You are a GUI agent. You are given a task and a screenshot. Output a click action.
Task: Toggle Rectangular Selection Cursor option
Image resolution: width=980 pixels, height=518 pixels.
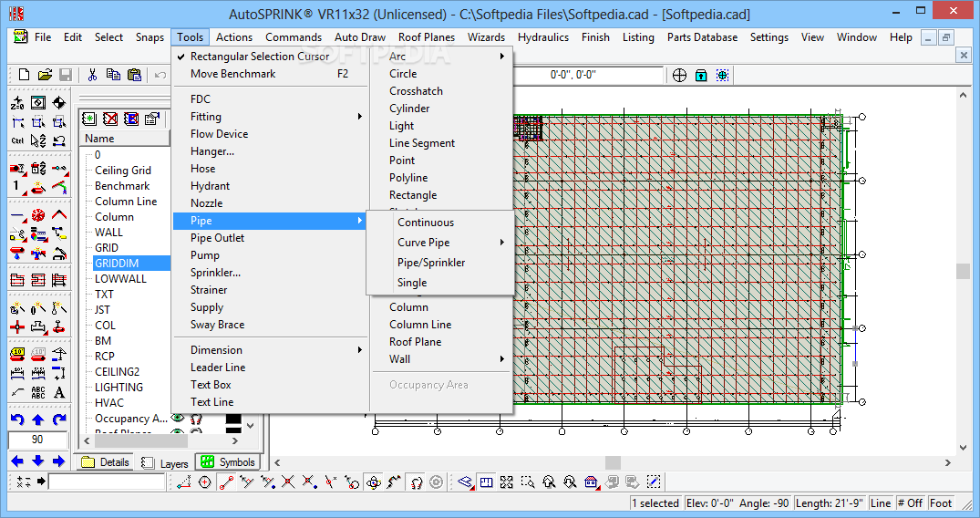(260, 57)
